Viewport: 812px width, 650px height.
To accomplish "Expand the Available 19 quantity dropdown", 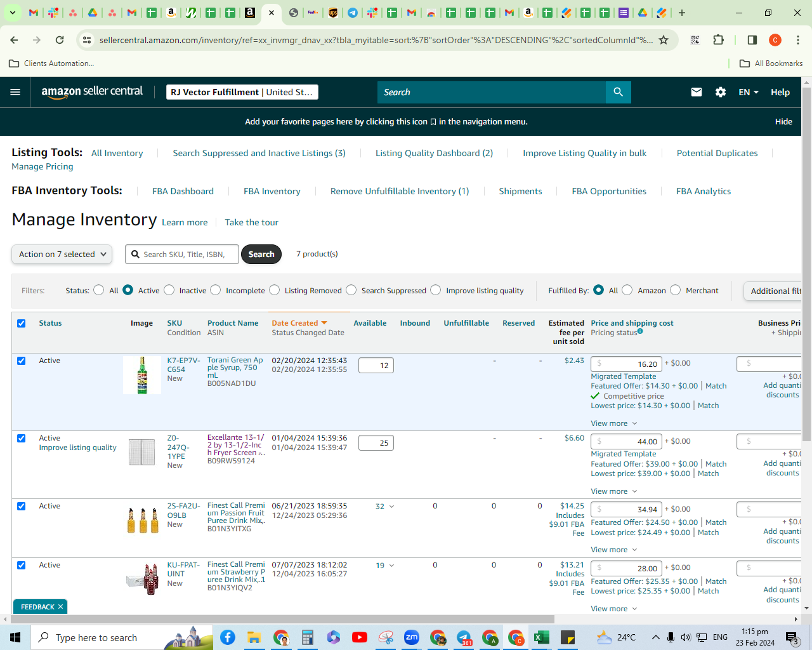I will tap(385, 566).
